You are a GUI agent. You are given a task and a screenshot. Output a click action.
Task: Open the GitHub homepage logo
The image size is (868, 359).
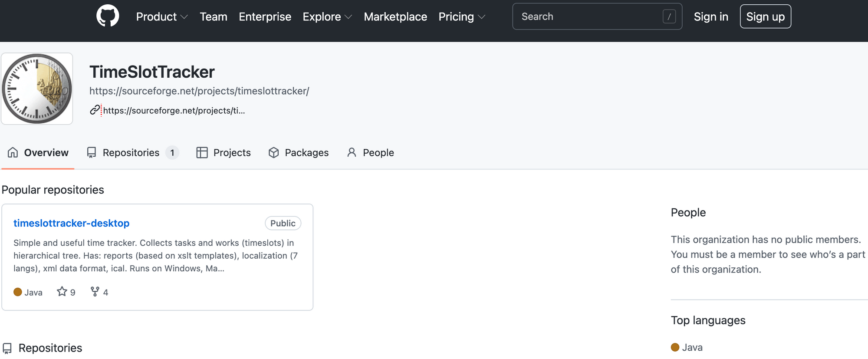click(108, 16)
